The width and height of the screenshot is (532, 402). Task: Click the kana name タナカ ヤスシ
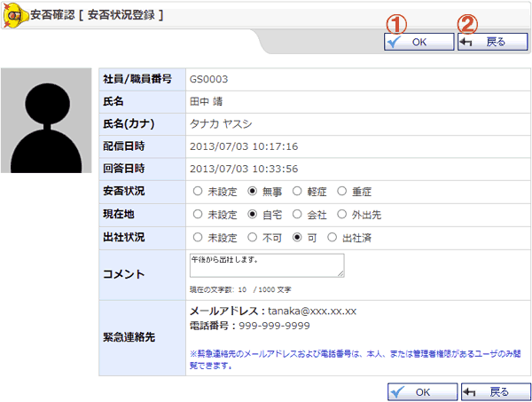221,124
